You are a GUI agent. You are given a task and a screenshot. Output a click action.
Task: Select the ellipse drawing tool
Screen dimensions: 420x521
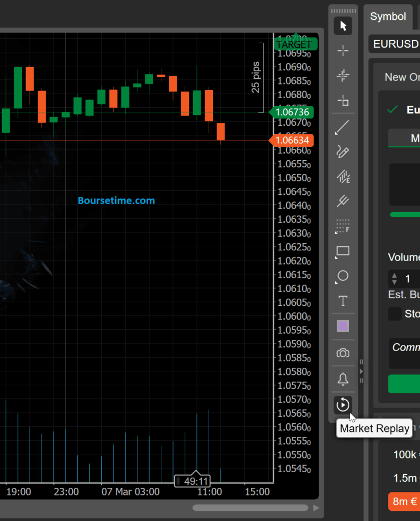[343, 276]
